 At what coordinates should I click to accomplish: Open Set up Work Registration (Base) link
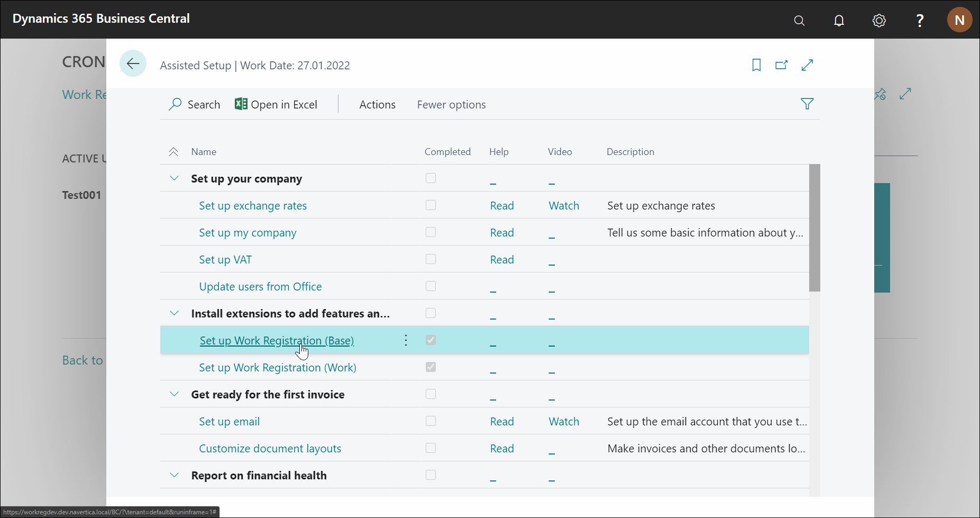point(277,341)
